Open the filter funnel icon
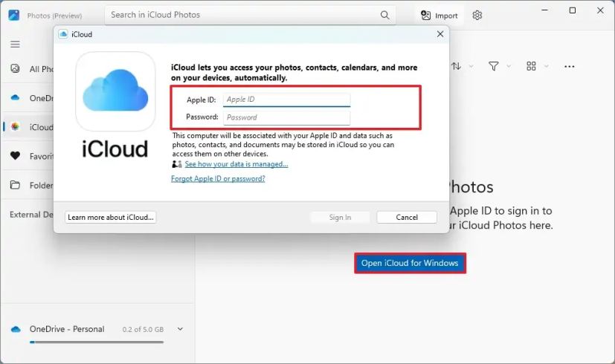Viewport: 615px width, 364px height. coord(493,66)
